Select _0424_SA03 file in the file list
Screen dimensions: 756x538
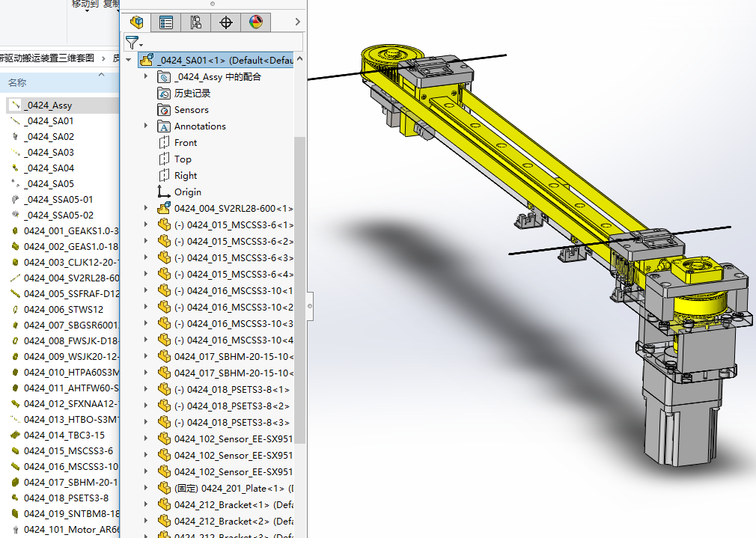point(49,153)
